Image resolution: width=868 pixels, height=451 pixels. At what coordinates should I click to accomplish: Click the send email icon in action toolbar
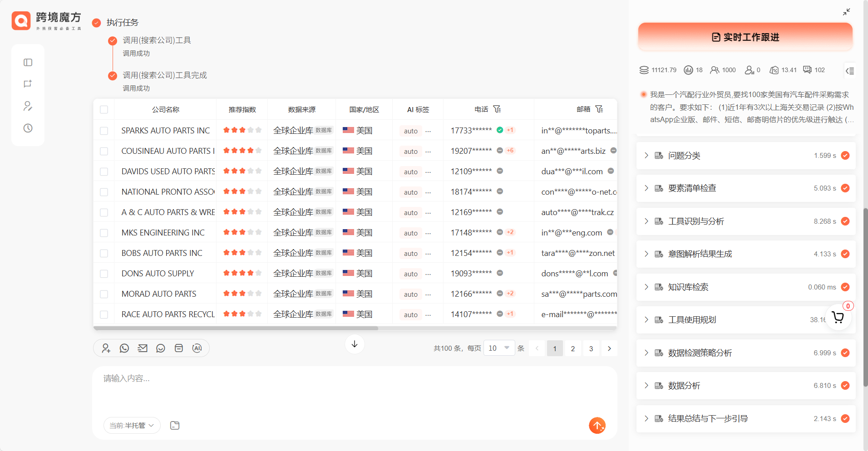(x=143, y=348)
